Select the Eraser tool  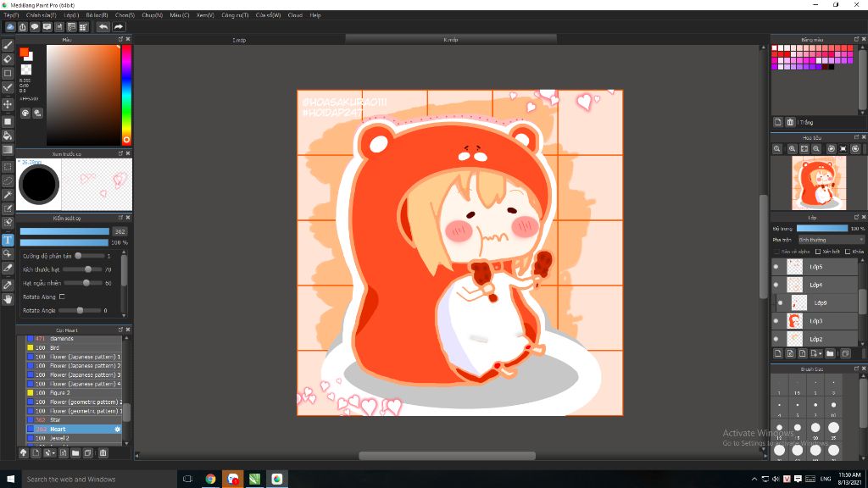click(x=8, y=59)
